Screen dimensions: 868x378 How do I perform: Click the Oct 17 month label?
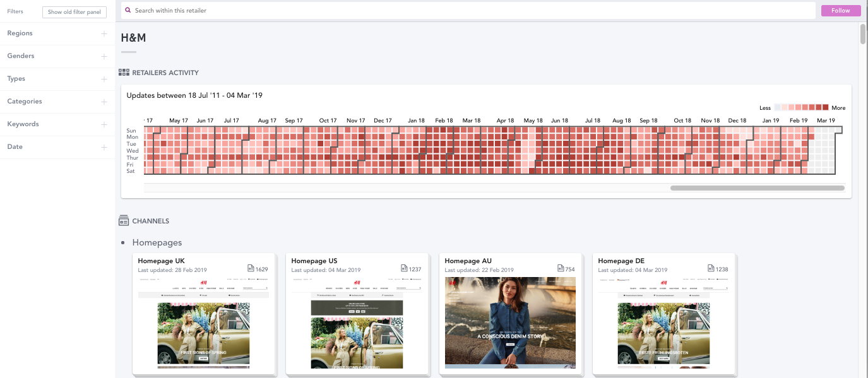coord(328,120)
